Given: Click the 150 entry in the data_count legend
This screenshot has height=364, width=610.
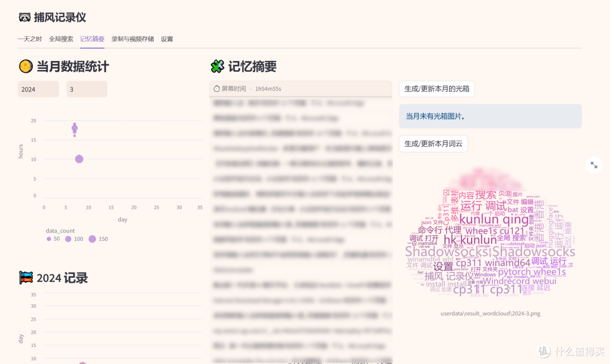Looking at the screenshot, I should click(x=98, y=239).
